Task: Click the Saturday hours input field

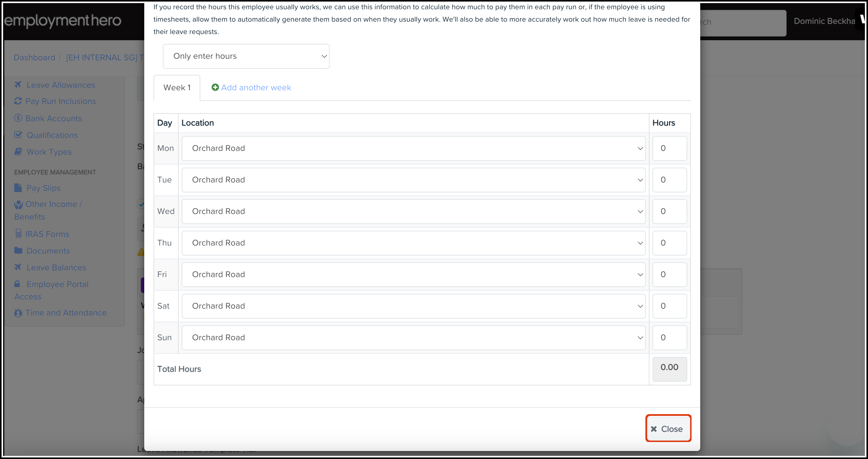Action: [x=669, y=306]
